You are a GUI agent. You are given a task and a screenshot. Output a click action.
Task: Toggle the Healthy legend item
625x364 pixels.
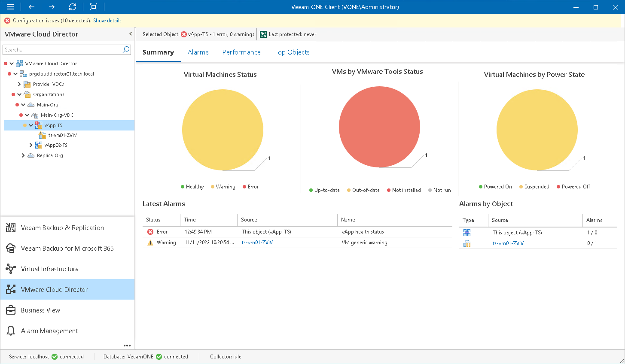pos(192,187)
